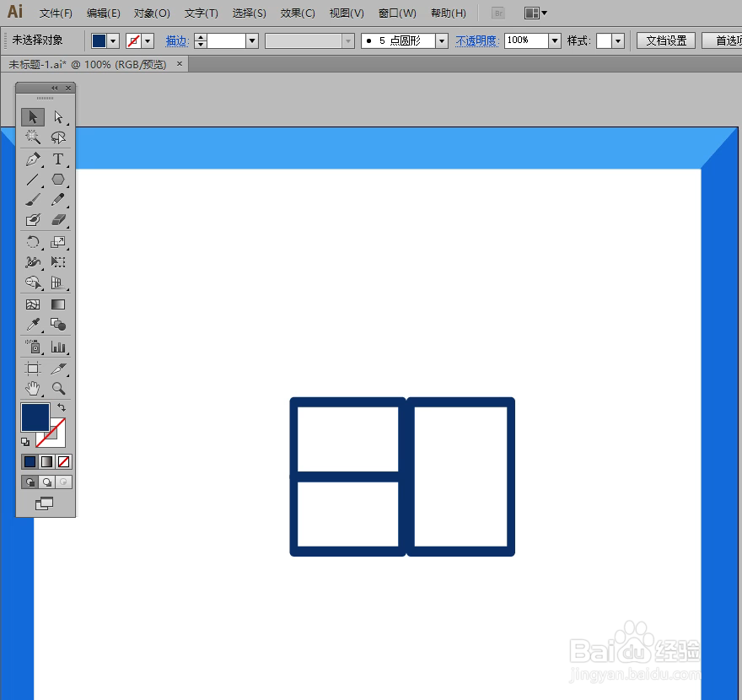Set paint mode to Gradient
Viewport: 742px width, 700px height.
46,461
